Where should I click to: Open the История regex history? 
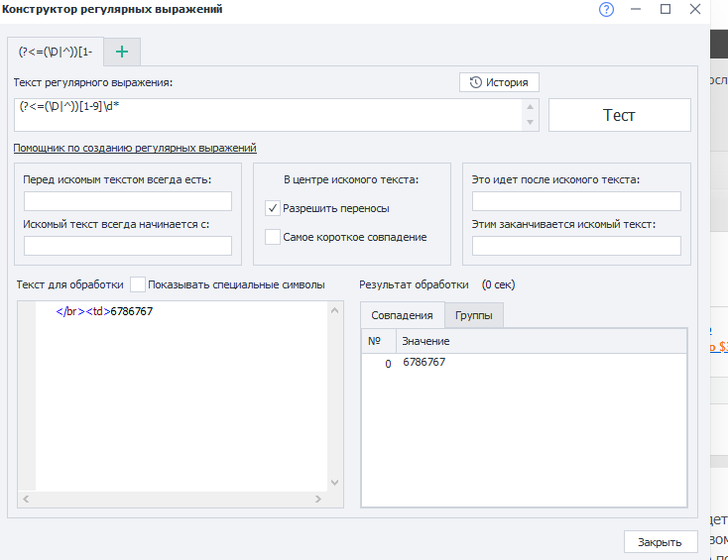click(499, 82)
